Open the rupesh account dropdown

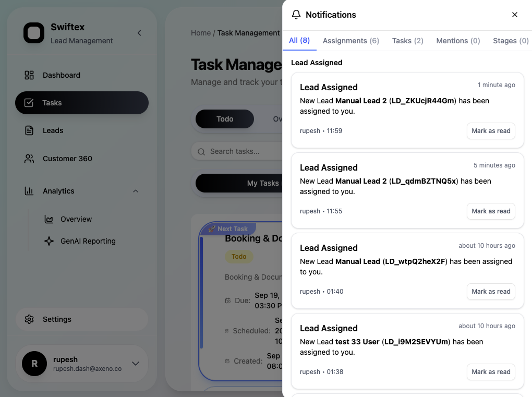136,364
